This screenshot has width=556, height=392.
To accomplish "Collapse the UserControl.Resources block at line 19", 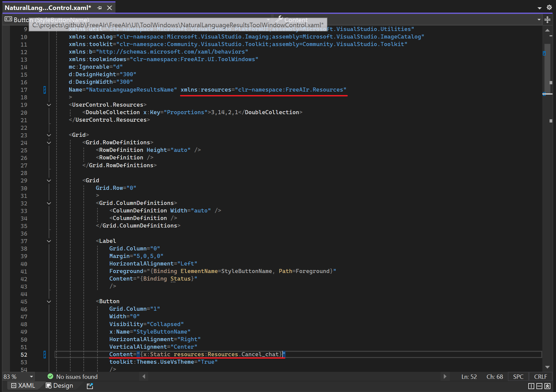I will pyautogui.click(x=49, y=105).
